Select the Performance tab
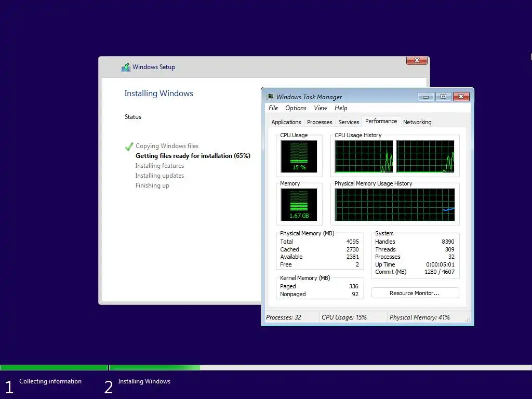 [x=381, y=121]
